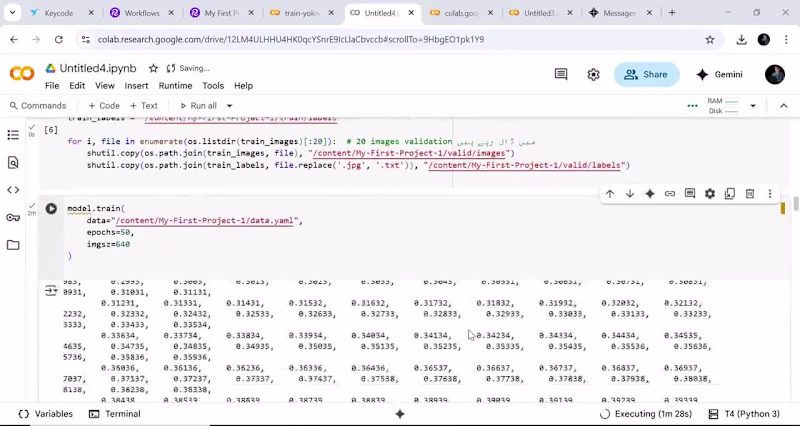
Task: Open Files folder sidebar icon
Action: 13,245
